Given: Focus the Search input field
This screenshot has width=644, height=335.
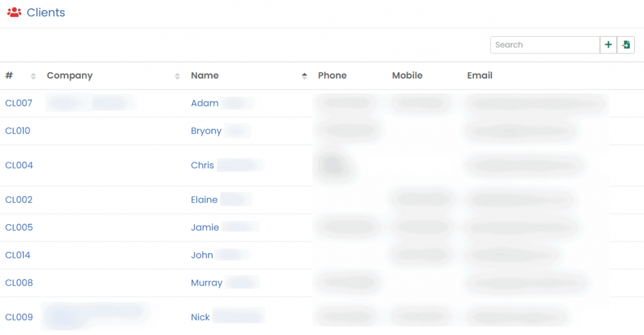Looking at the screenshot, I should coord(545,45).
